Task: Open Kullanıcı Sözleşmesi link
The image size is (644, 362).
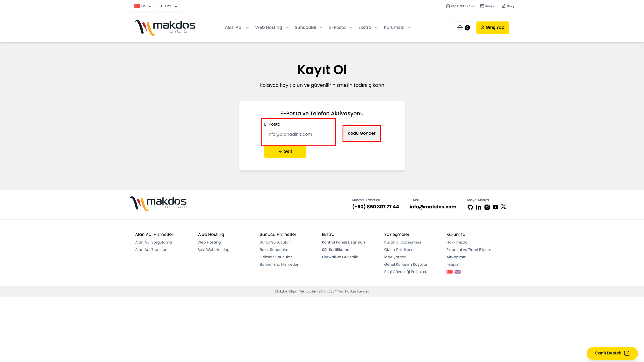Action: [402, 242]
